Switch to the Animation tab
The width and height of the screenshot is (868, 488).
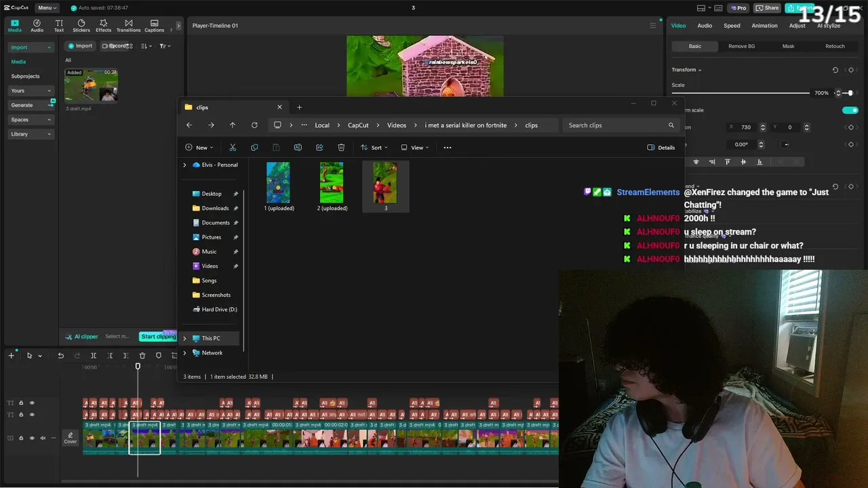click(x=764, y=26)
